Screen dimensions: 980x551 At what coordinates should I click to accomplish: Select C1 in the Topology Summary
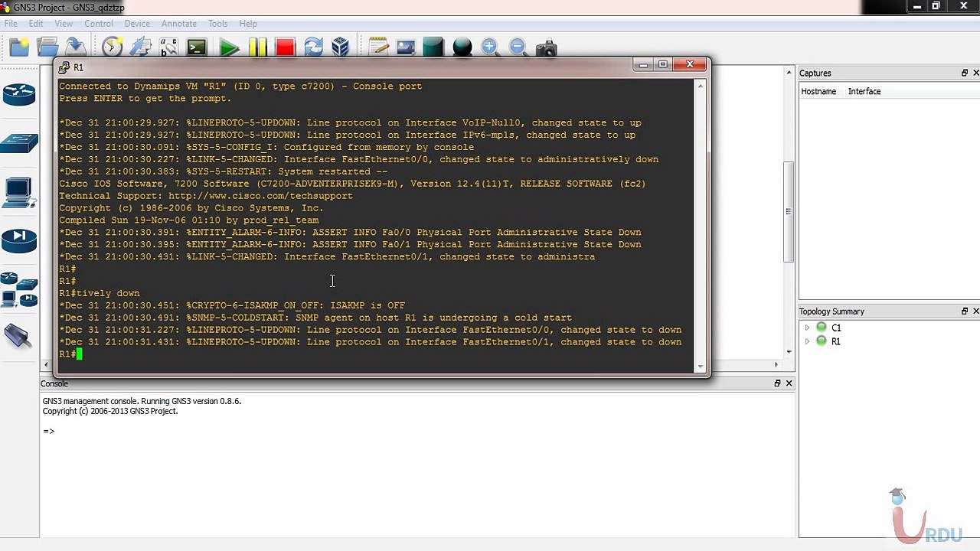tap(836, 328)
